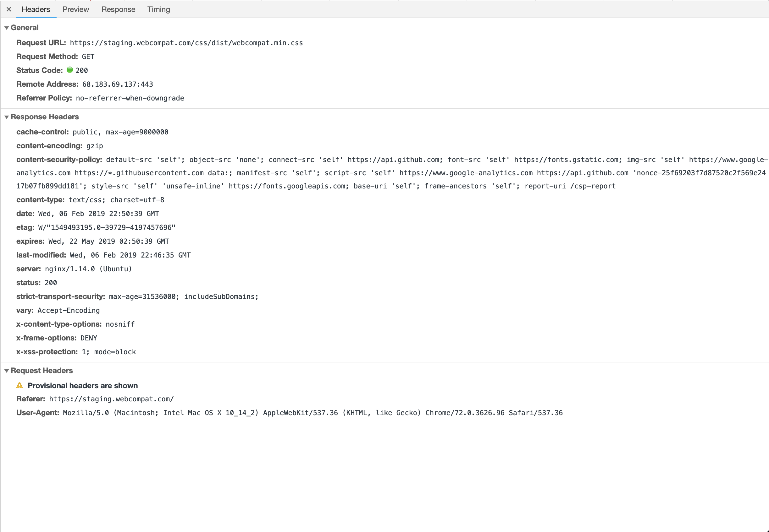Close the request details panel
The width and height of the screenshot is (769, 532).
9,9
